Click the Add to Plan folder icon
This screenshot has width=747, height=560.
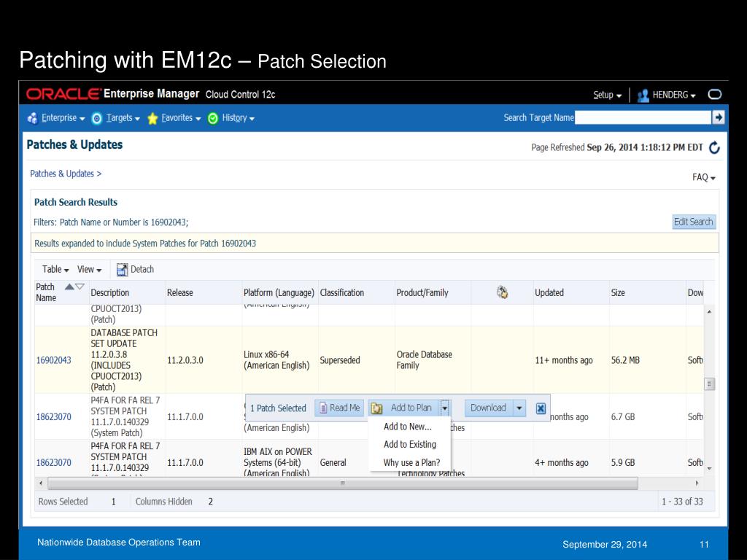(x=377, y=408)
